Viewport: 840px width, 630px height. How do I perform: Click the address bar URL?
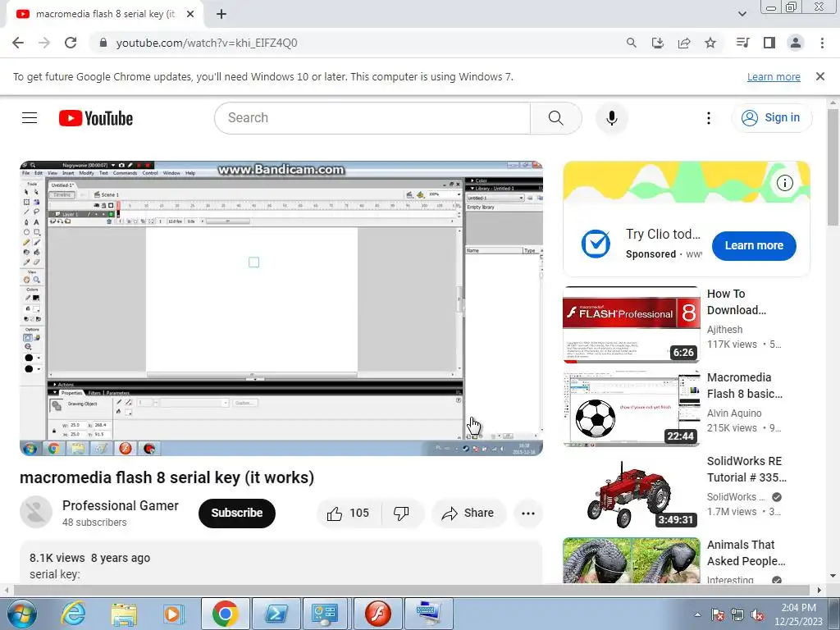click(207, 43)
